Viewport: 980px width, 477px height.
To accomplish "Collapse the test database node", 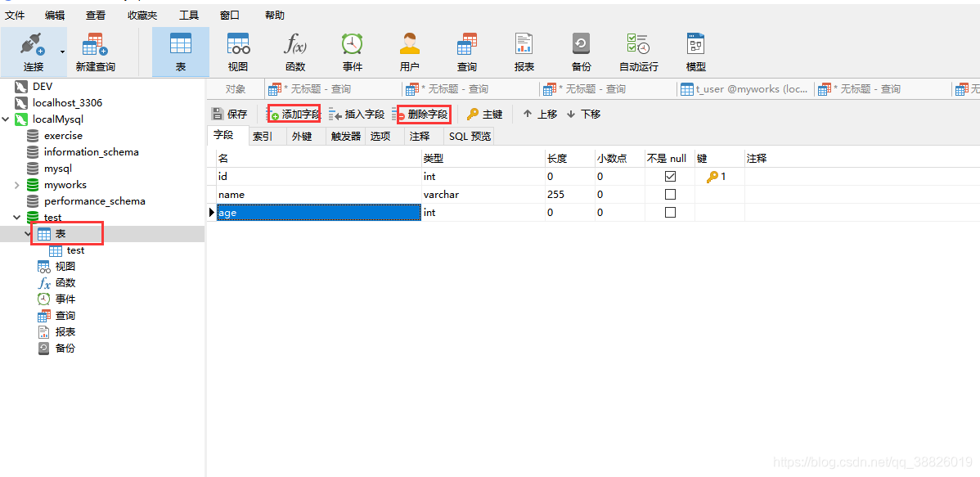I will (x=17, y=218).
